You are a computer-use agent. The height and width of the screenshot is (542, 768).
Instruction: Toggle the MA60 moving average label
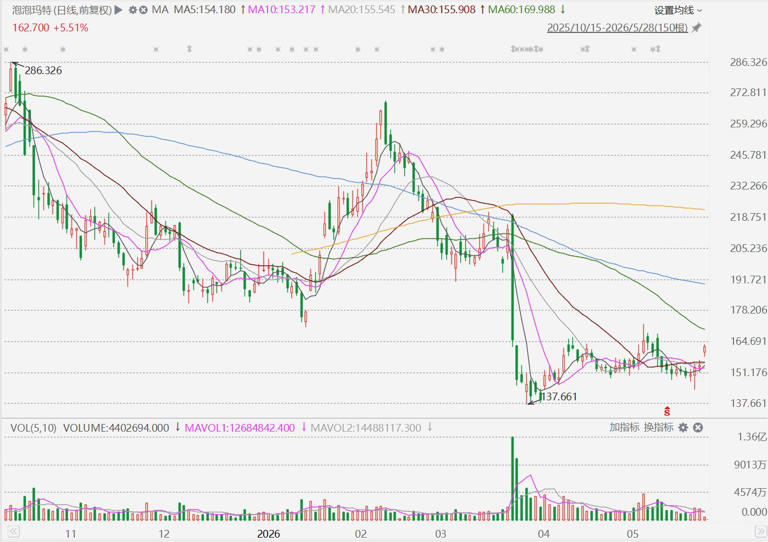522,10
